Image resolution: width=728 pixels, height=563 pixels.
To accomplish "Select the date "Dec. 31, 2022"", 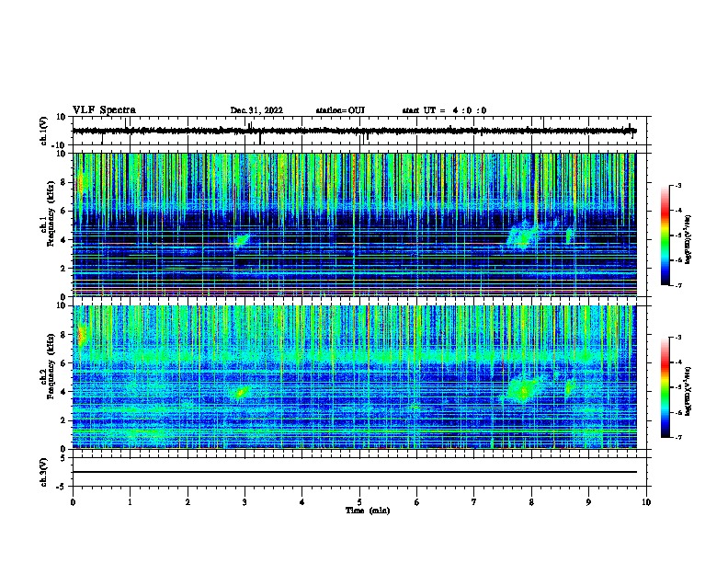I will tap(256, 110).
